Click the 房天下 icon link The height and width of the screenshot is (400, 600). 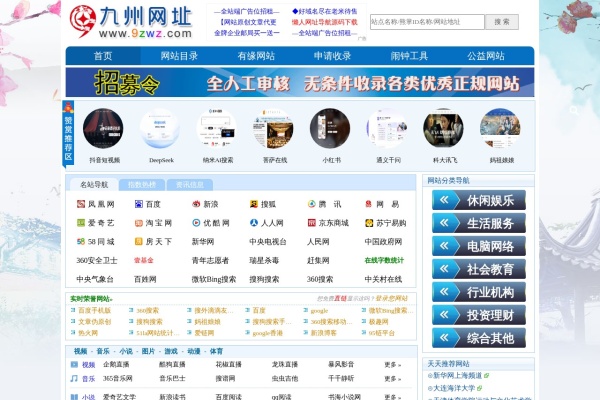(139, 242)
